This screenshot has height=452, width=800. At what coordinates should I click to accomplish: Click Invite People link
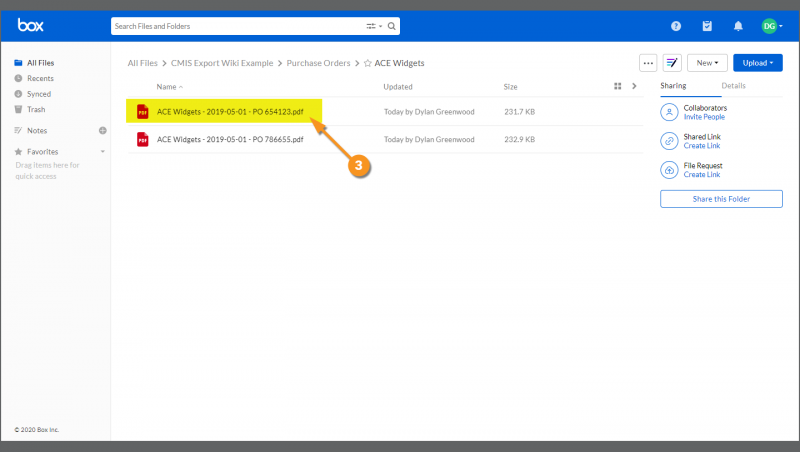click(704, 117)
